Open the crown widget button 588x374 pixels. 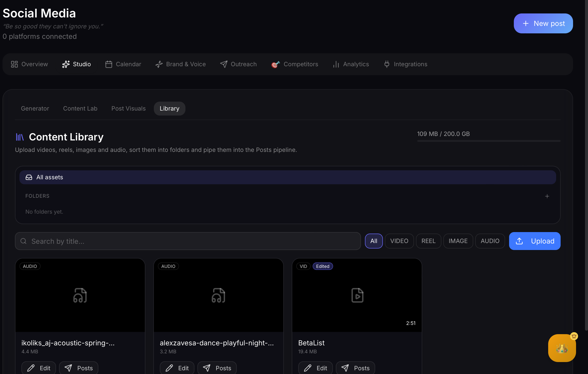pyautogui.click(x=562, y=348)
